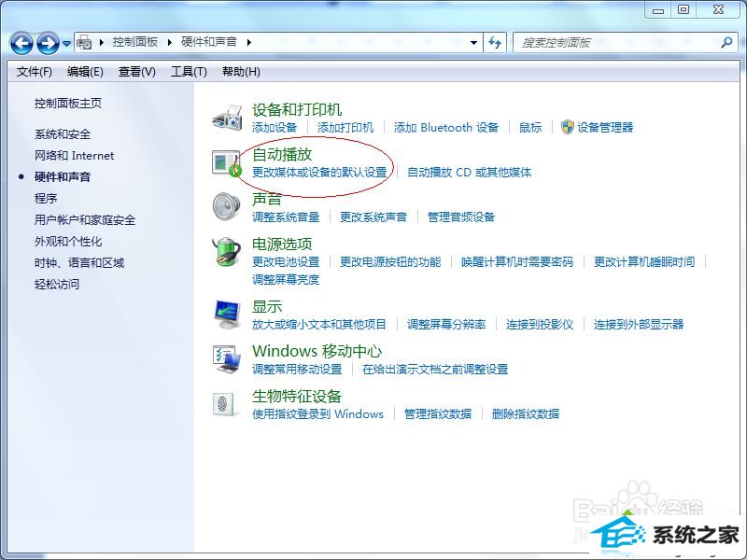
Task: Open the 帮助(H) menu
Action: (242, 72)
